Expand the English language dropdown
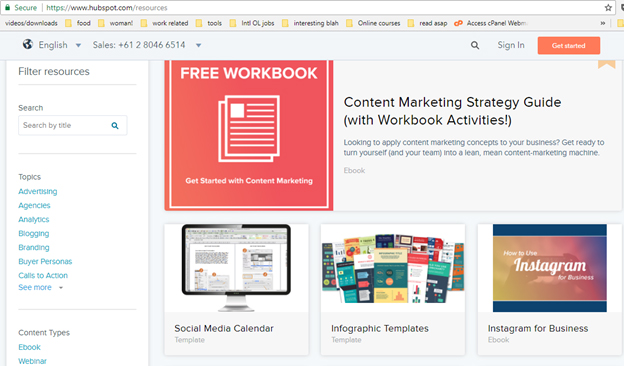 (x=78, y=45)
